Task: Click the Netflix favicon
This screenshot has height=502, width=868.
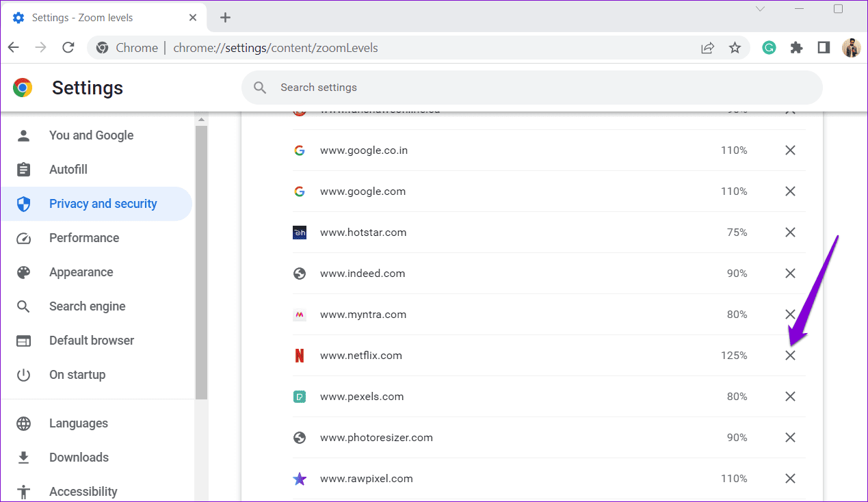Action: click(x=299, y=356)
